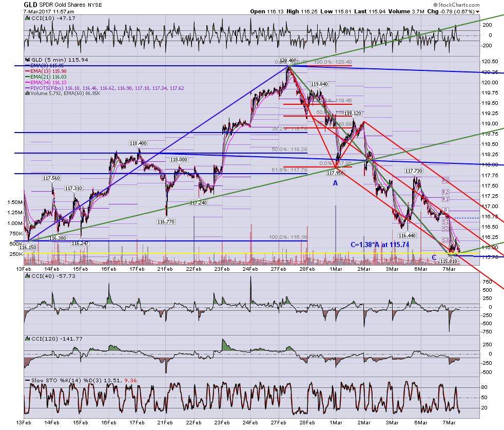The height and width of the screenshot is (430, 504).
Task: Click the 119.840 price label
Action: point(319,84)
